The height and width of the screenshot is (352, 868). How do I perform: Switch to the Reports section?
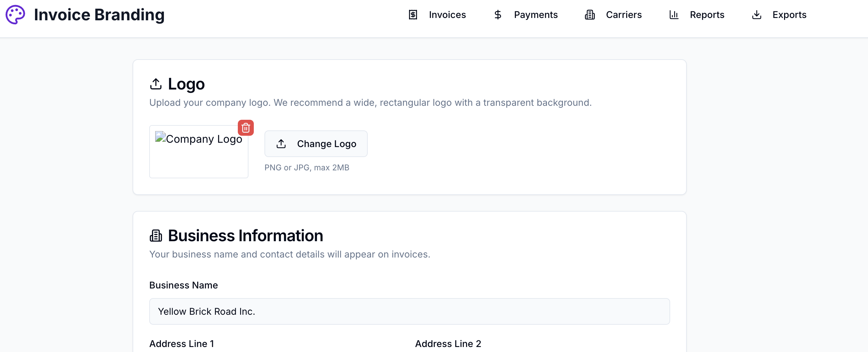coord(707,15)
